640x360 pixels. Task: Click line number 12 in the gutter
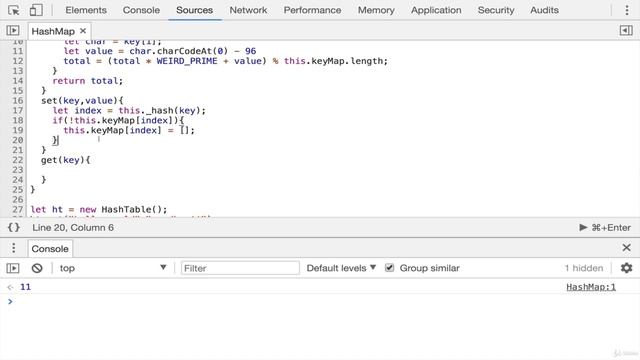point(18,61)
